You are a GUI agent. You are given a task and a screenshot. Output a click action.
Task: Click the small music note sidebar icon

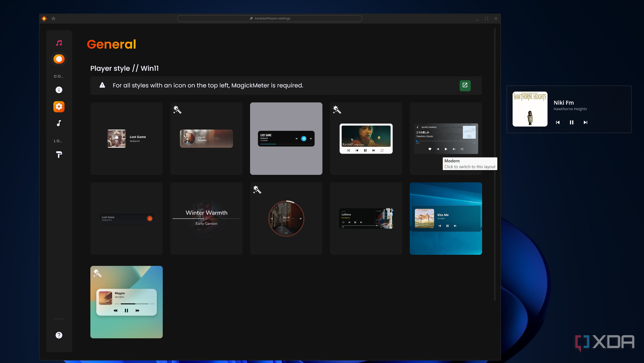click(58, 123)
